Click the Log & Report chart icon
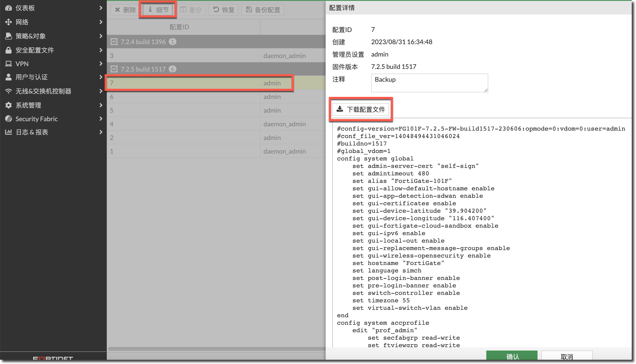This screenshot has height=364, width=636. click(9, 132)
